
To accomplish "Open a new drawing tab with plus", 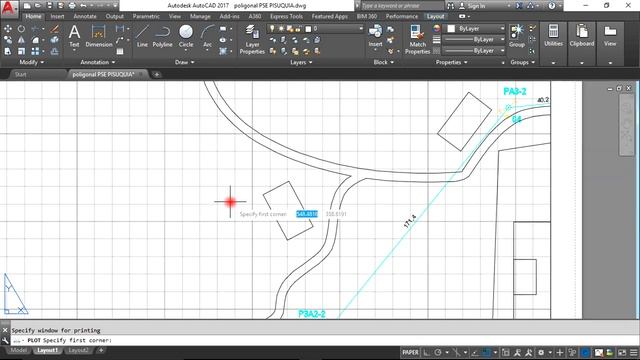I will [156, 74].
